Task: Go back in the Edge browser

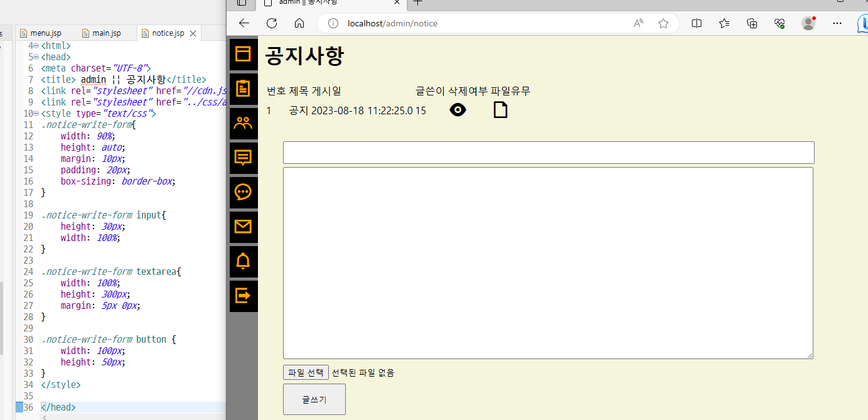Action: coord(244,23)
